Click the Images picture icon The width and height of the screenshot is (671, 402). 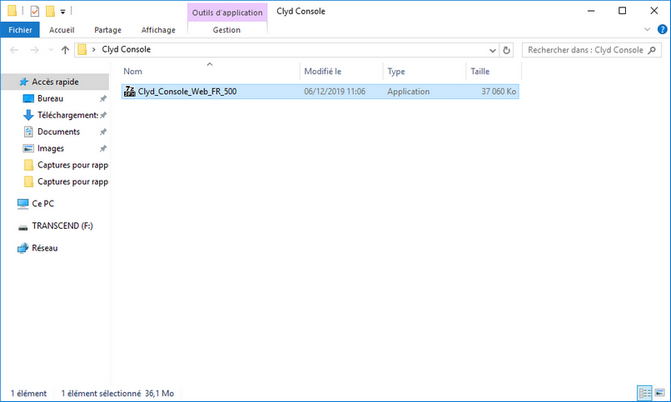28,149
